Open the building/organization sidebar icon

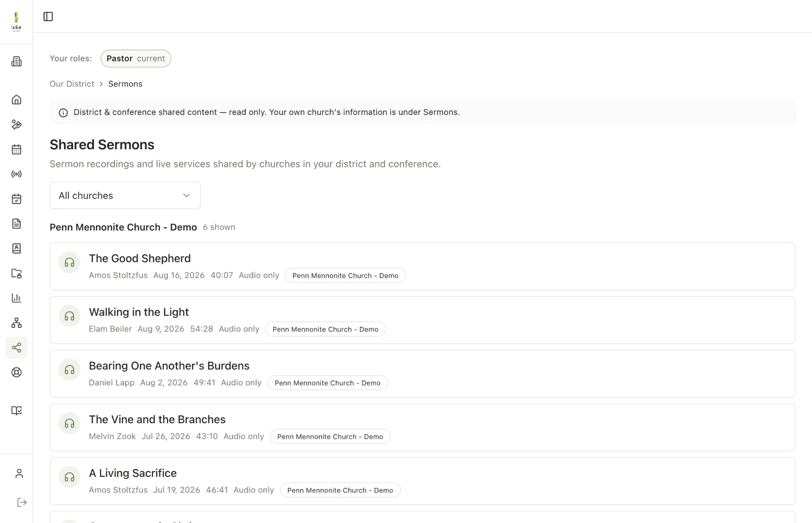pyautogui.click(x=16, y=61)
